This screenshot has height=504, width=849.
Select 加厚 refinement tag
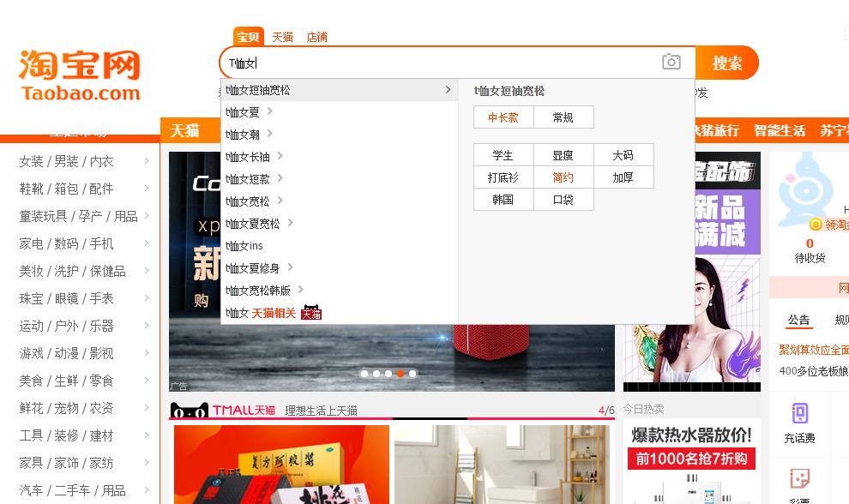click(x=623, y=177)
